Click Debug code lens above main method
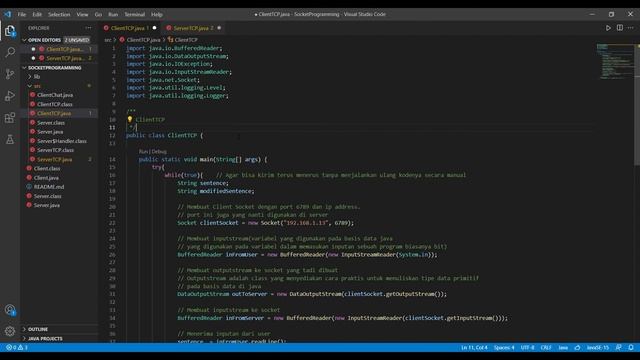Image resolution: width=640 pixels, height=360 pixels. point(159,151)
